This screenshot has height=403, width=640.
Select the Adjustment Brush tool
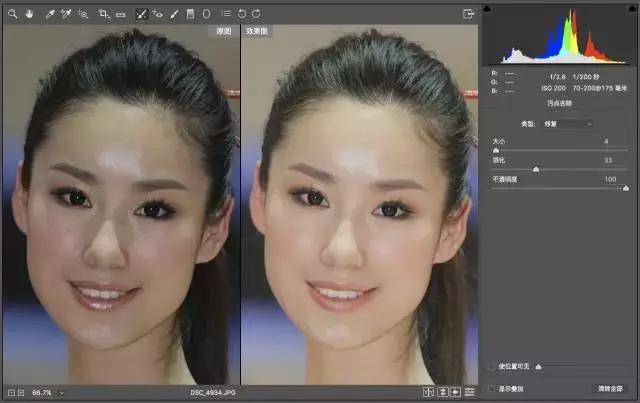click(174, 14)
